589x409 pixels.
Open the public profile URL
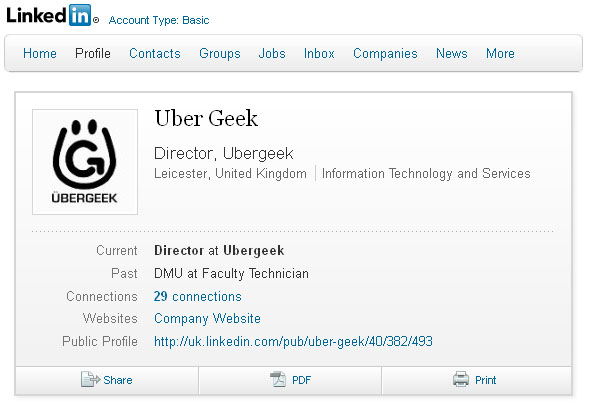click(293, 341)
